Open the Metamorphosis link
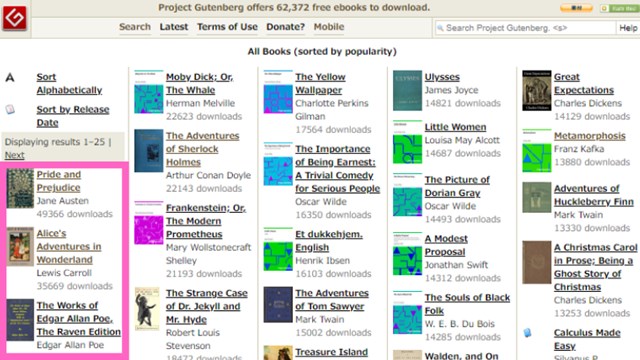 click(589, 136)
